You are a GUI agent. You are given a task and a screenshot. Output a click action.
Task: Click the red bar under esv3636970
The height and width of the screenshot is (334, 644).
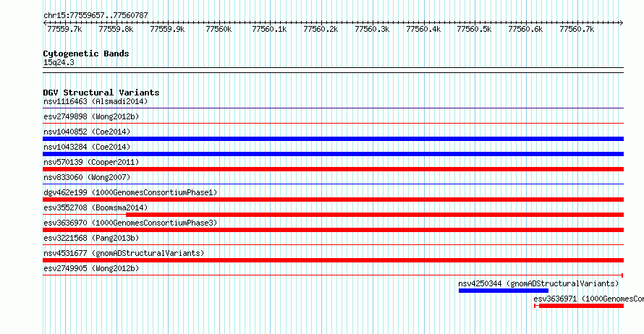click(x=333, y=230)
